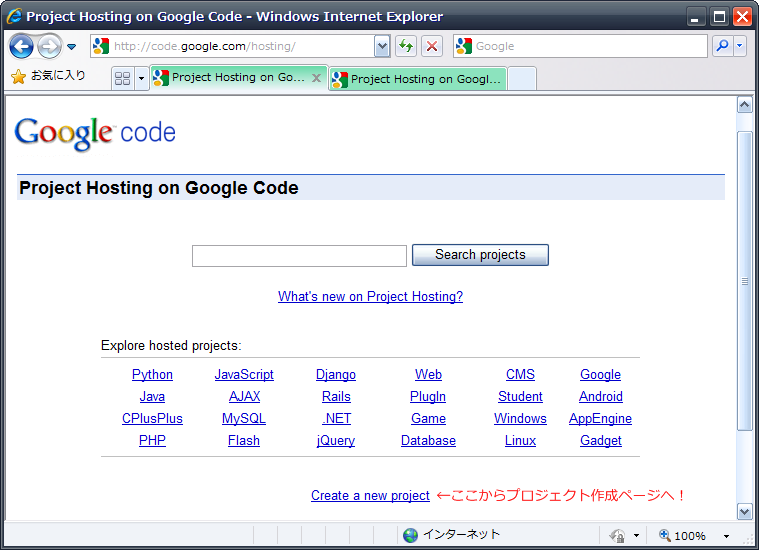Viewport: 759px width, 550px height.
Task: Click the Google code logo
Action: point(95,133)
